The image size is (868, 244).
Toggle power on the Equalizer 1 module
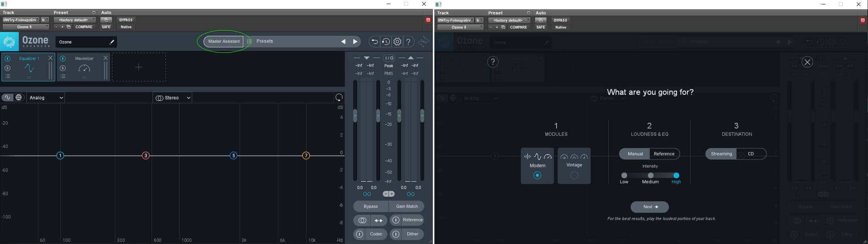click(8, 59)
